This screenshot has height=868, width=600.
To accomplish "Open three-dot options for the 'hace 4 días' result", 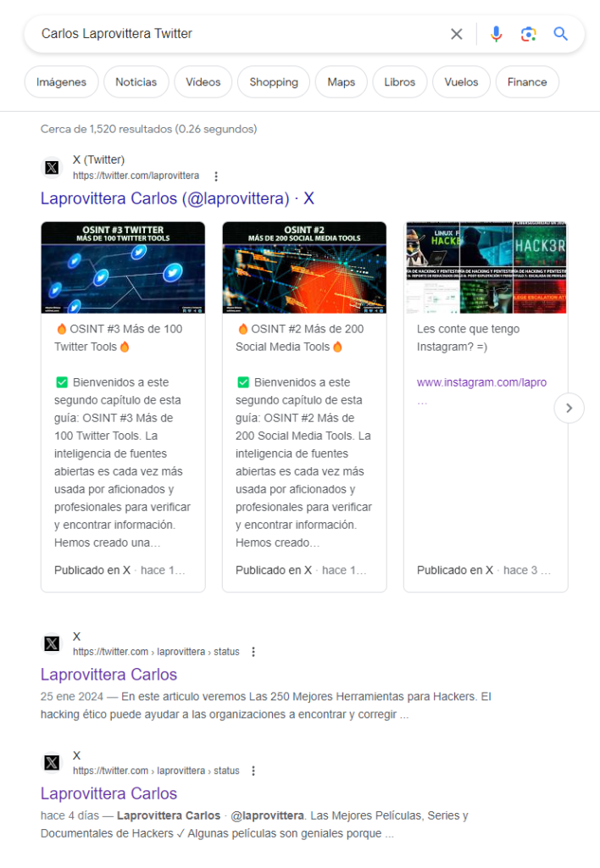I will 253,771.
